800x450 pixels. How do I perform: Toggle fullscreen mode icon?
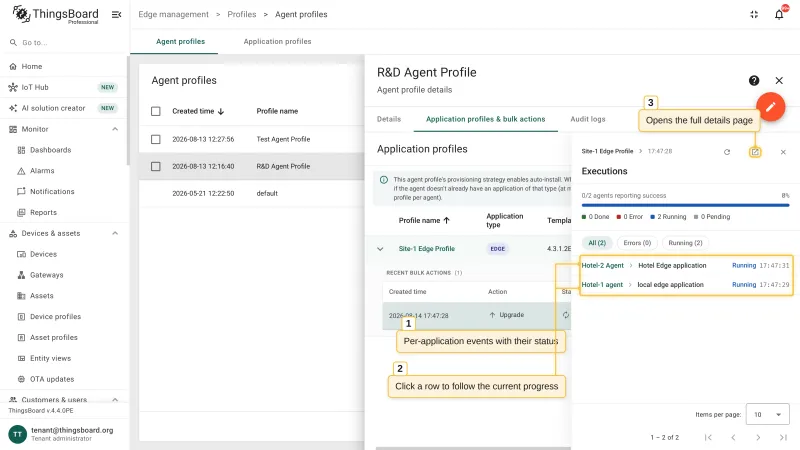pos(754,14)
